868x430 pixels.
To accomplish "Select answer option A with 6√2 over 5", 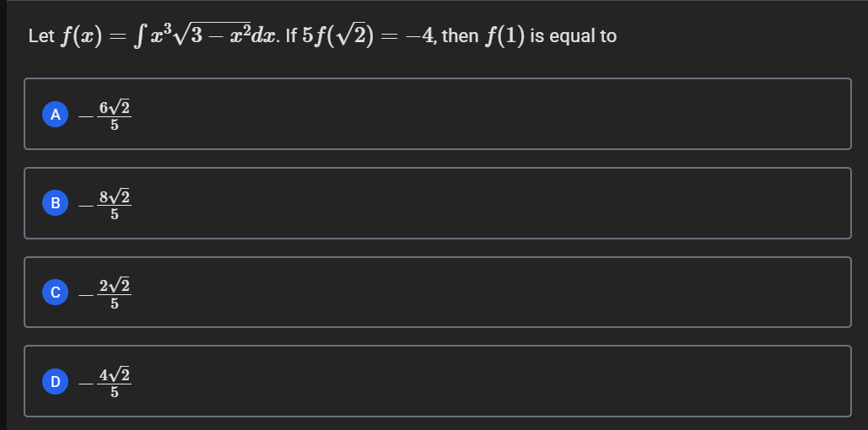I will [x=437, y=114].
